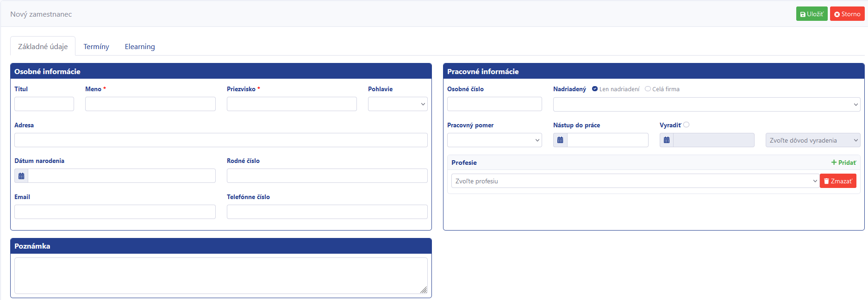
Task: Switch to the Termíny tab
Action: (96, 46)
